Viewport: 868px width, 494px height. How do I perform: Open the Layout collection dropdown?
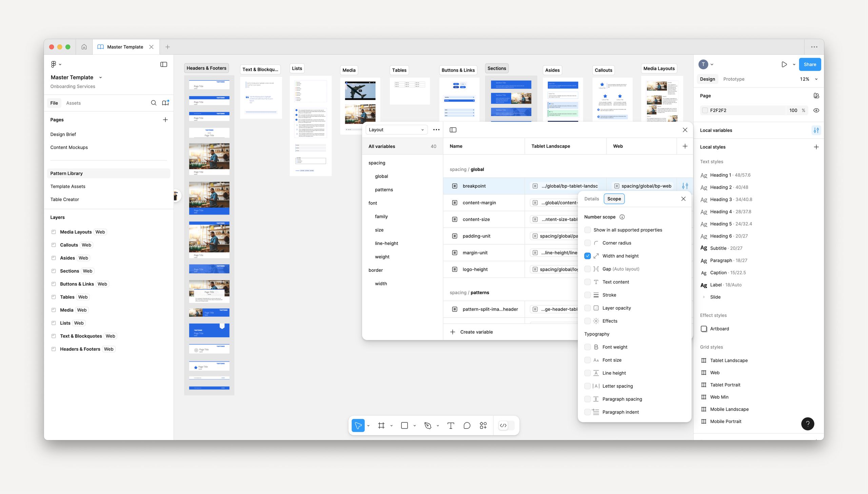396,130
